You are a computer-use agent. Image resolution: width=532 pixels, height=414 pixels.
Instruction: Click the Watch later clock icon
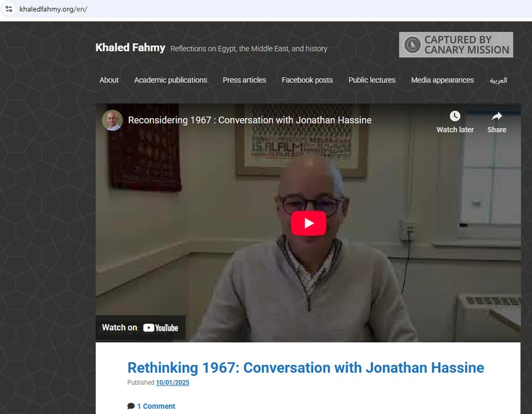click(x=455, y=116)
